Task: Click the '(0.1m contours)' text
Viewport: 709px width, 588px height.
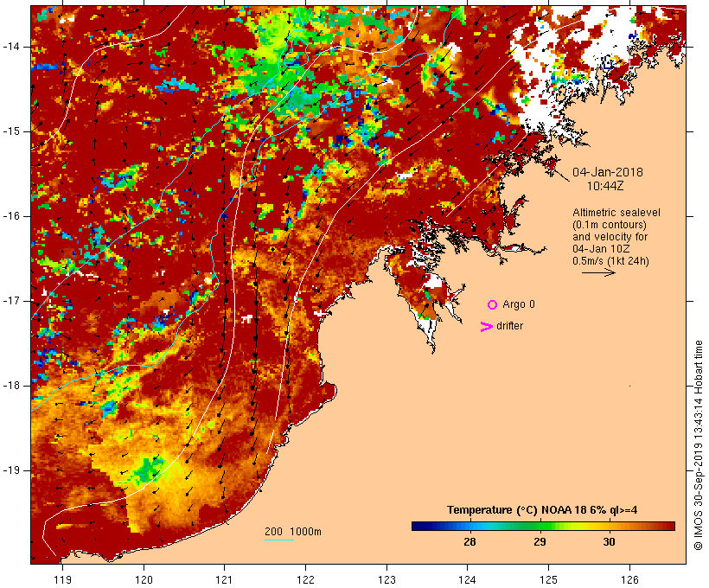Action: 610,225
